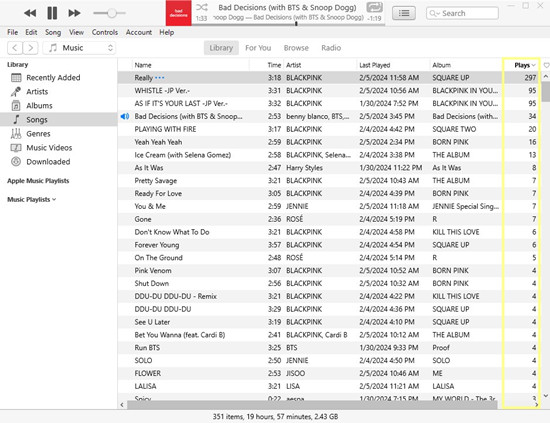Open the File menu
Screen dimensions: 550x423
point(13,32)
